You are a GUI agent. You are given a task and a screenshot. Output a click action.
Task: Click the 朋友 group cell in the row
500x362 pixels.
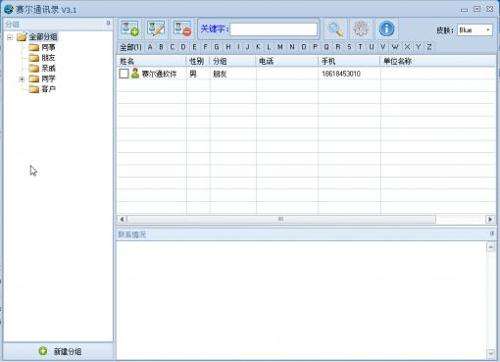[x=220, y=74]
